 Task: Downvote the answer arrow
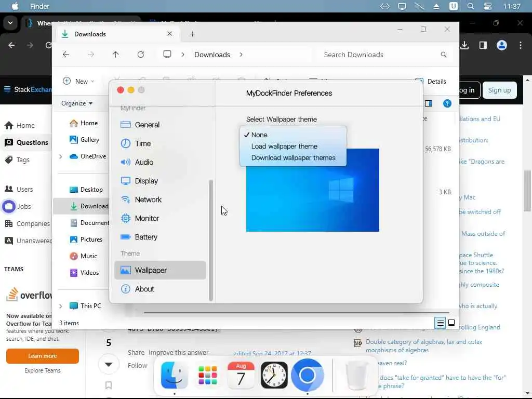point(109,364)
